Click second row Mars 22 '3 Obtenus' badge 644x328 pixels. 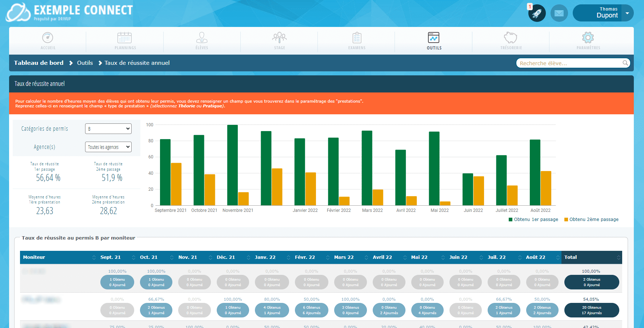[351, 310]
